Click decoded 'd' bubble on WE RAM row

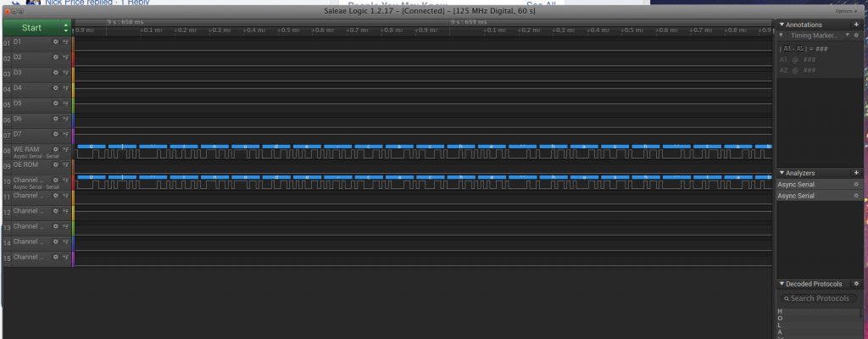coord(275,147)
